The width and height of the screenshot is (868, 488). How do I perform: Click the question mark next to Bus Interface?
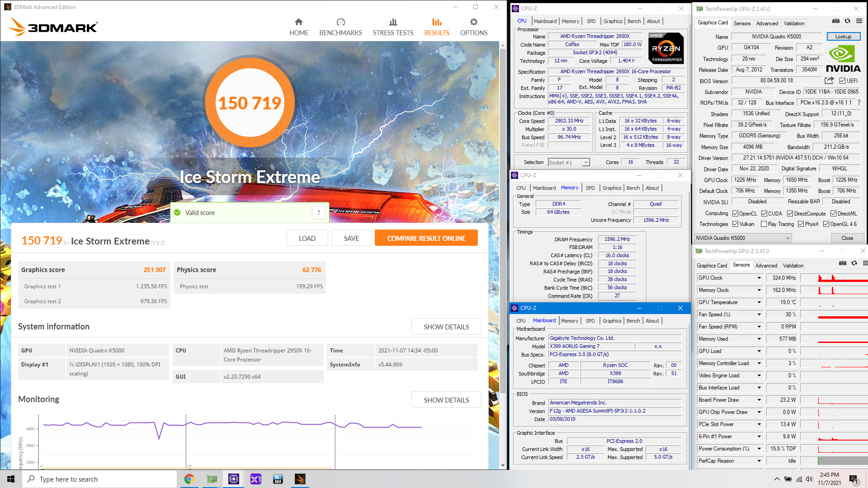pos(859,103)
